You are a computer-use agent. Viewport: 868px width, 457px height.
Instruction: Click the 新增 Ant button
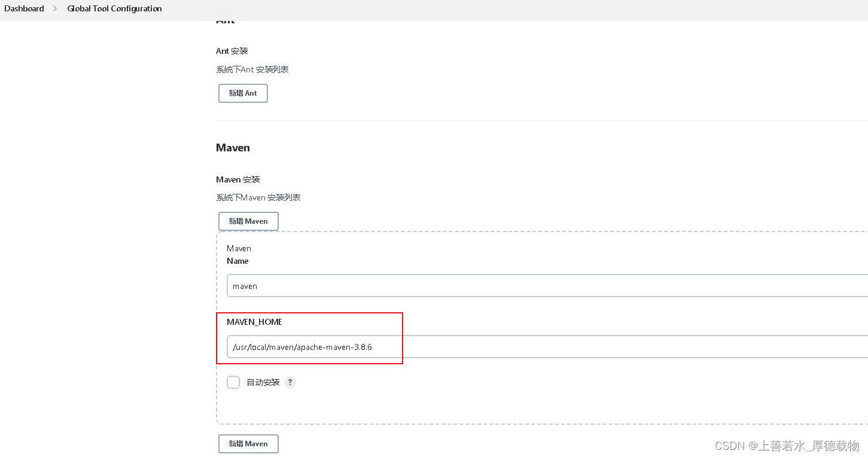point(243,93)
